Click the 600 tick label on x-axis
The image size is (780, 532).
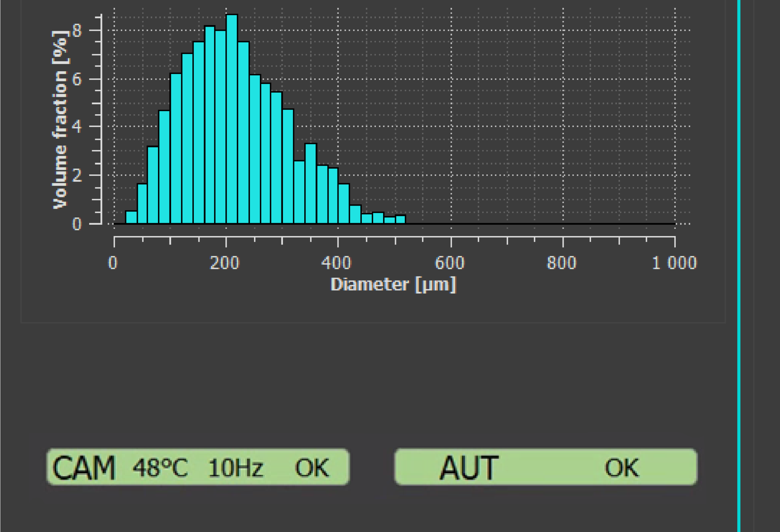[x=450, y=263]
